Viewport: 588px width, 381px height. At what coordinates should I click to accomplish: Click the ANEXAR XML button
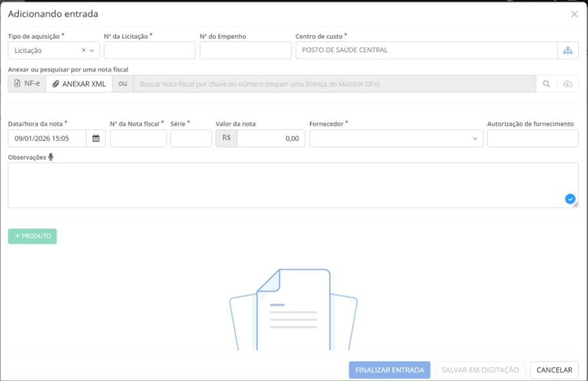[79, 84]
